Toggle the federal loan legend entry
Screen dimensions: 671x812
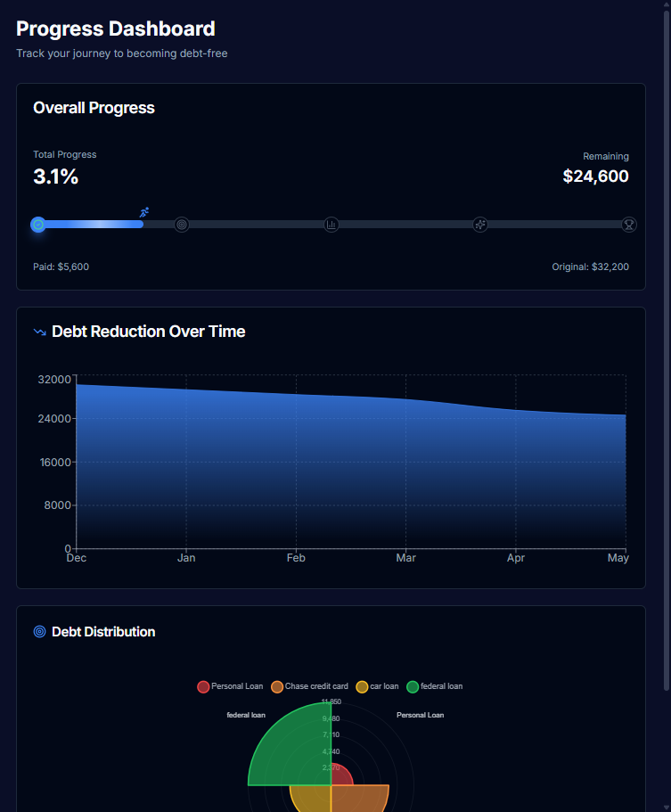coord(434,686)
